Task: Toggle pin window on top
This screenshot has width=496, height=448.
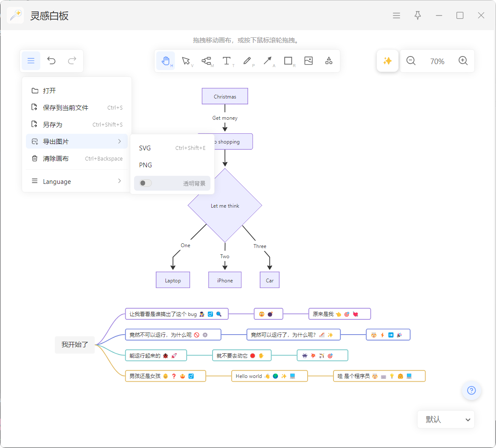Action: [x=418, y=16]
